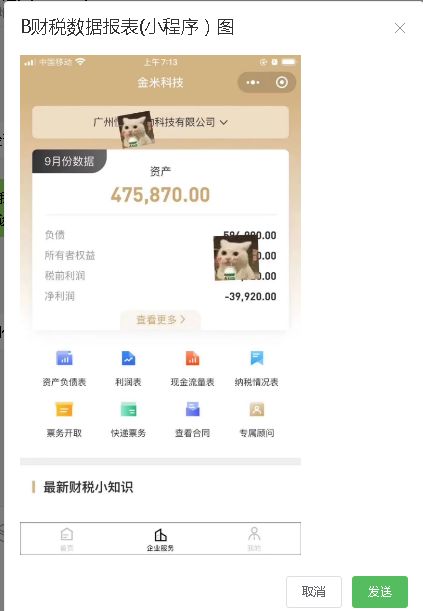Open the 专属顾问 advisor icon
The width and height of the screenshot is (423, 611).
257,410
